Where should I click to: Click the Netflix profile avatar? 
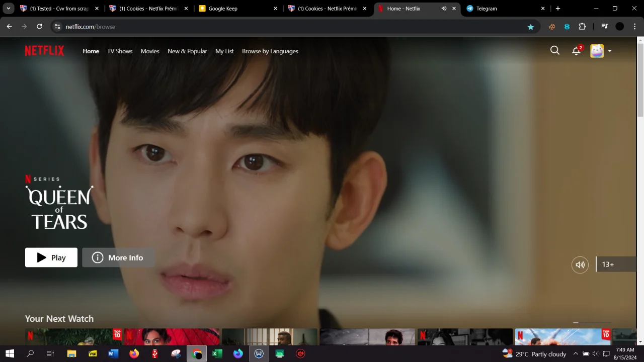point(597,51)
